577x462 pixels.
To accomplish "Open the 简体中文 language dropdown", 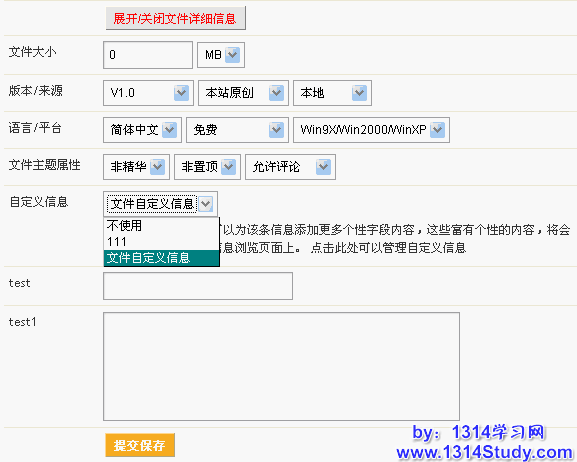I will [169, 130].
